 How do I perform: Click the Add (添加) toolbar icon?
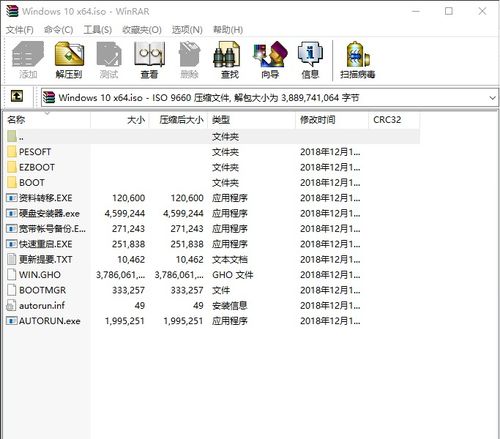click(28, 54)
